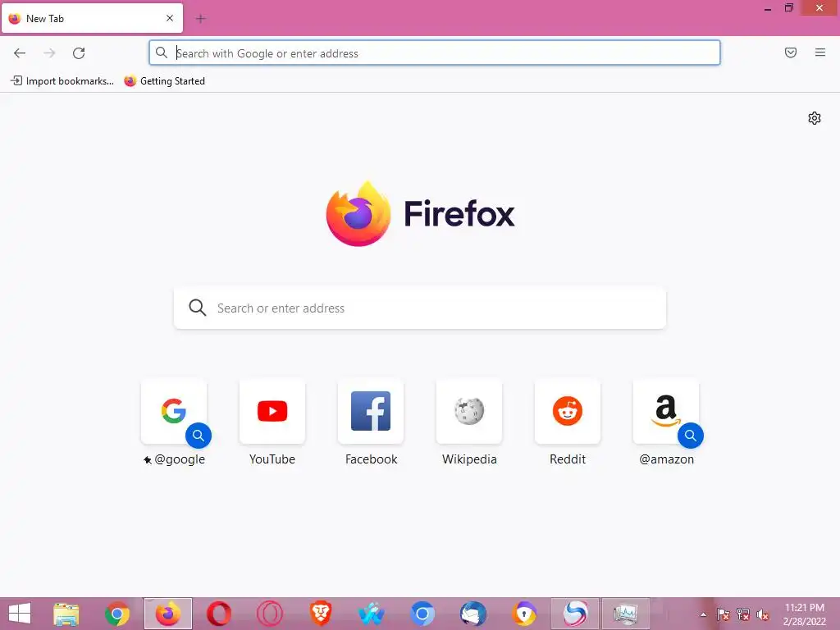Open the Facebook shortcut tile

tap(371, 412)
